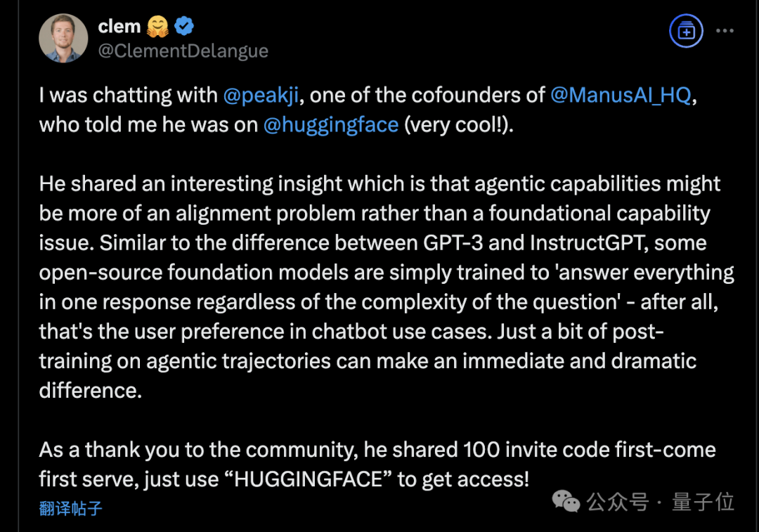Click the 量子位 watermark text
Image resolution: width=759 pixels, height=532 pixels.
[703, 502]
